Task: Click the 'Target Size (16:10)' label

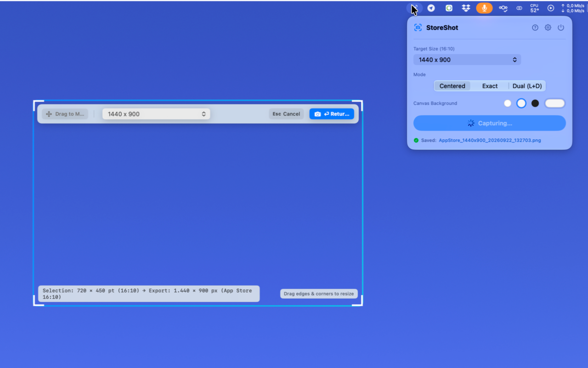Action: 434,49
